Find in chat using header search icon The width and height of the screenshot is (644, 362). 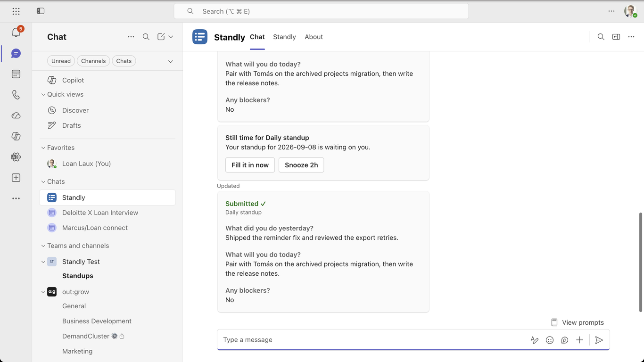[601, 37]
